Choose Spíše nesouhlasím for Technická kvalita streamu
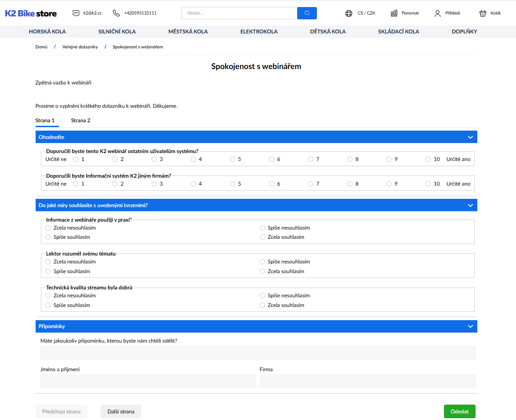Screen dimensions: 516x420 (x=262, y=296)
